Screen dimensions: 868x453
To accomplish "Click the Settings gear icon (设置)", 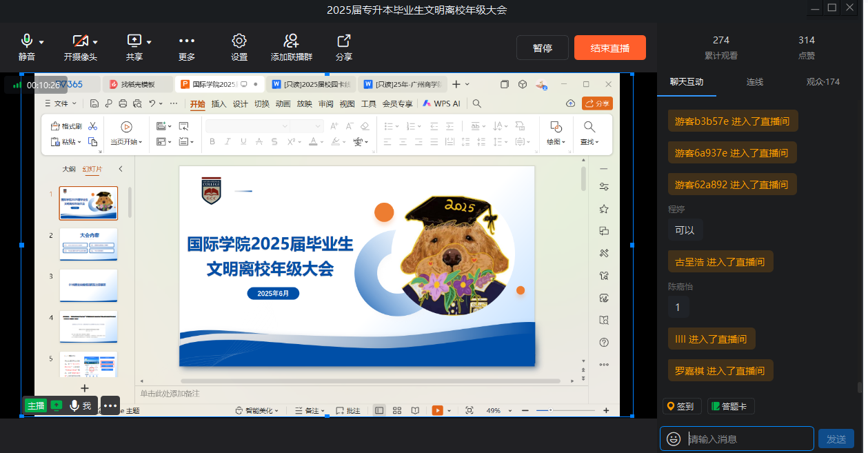I will (239, 41).
